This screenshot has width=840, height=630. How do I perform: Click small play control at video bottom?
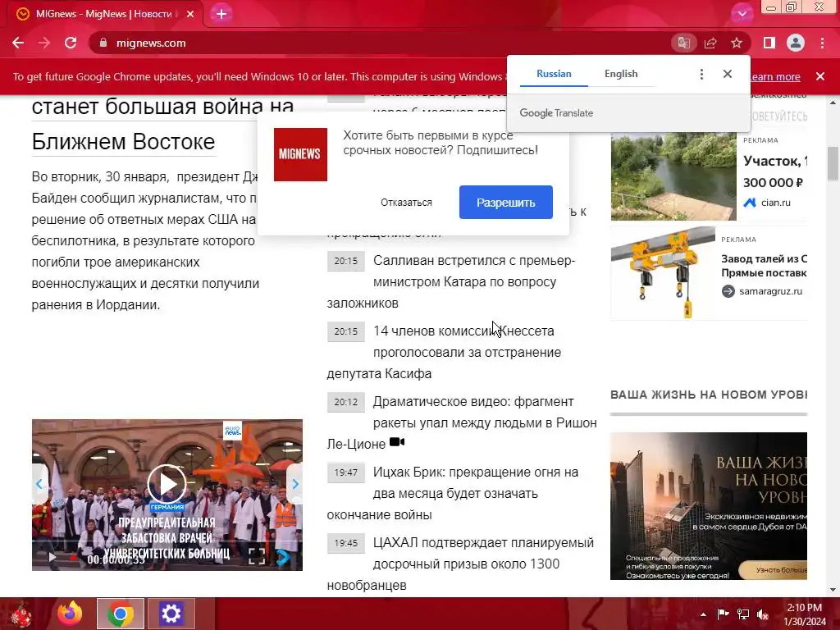52,557
